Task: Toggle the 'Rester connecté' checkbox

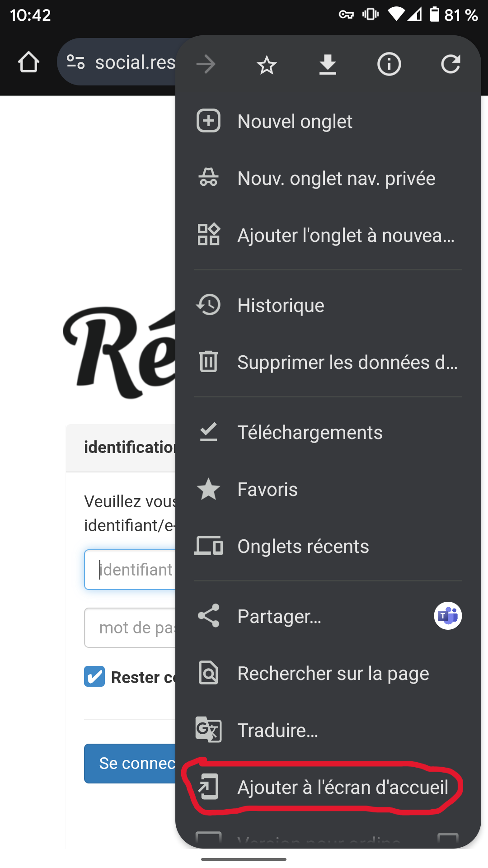Action: pyautogui.click(x=94, y=677)
